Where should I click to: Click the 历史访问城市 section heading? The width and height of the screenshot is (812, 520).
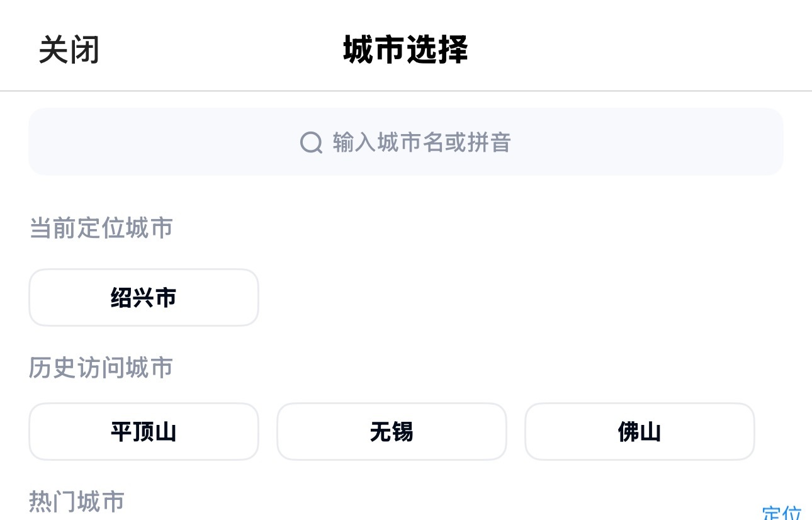[x=101, y=368]
